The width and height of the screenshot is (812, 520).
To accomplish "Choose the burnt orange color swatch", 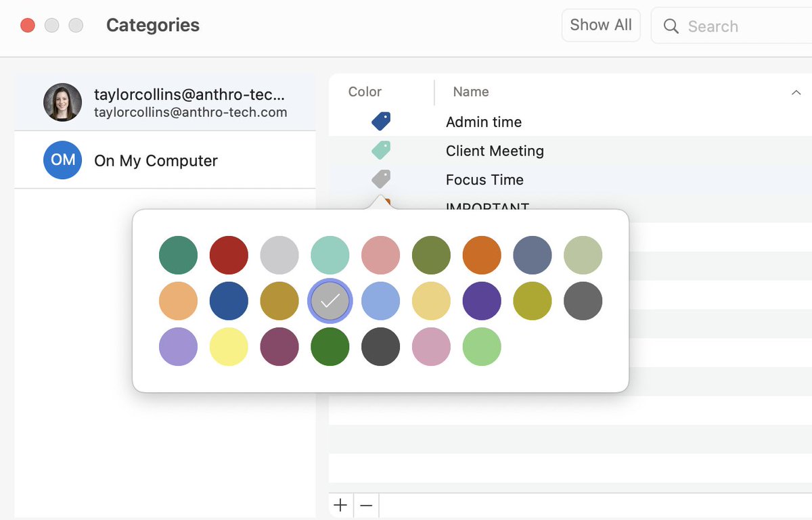I will tap(482, 255).
